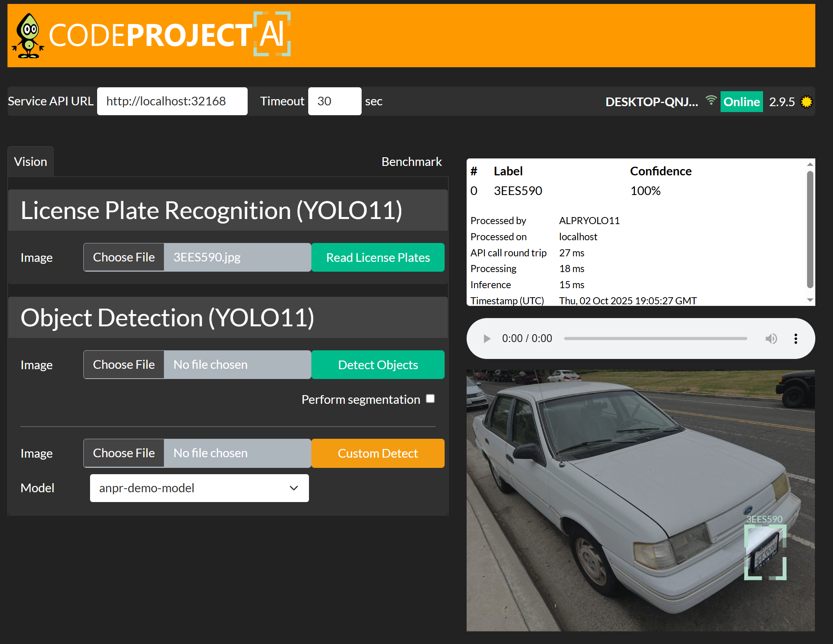Mute the audio player volume
The image size is (833, 644).
(771, 339)
